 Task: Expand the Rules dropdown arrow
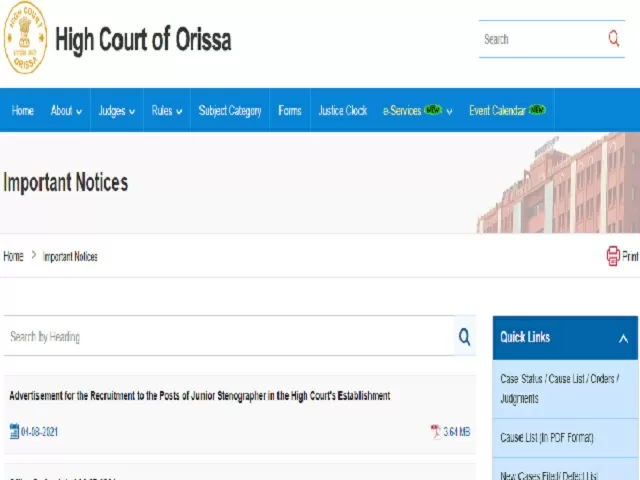(179, 111)
